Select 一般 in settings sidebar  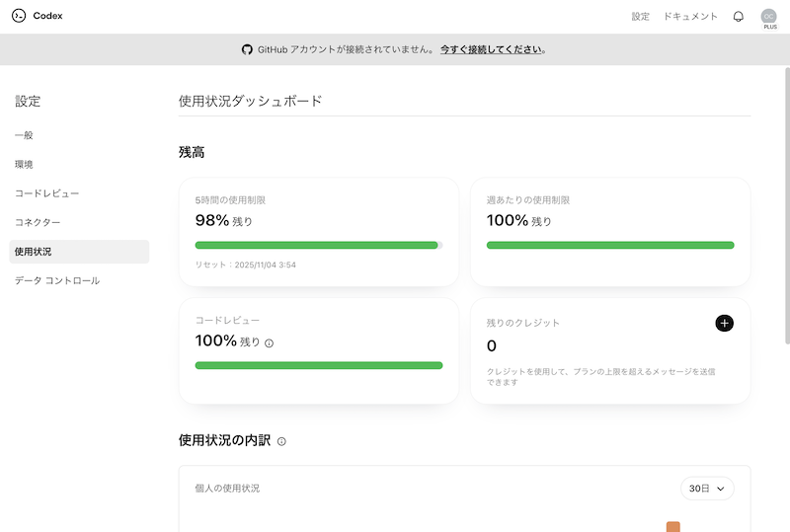coord(24,135)
